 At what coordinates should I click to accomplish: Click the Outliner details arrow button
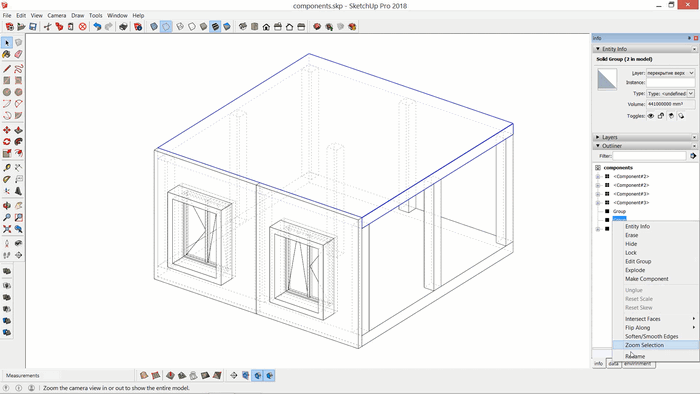coord(693,156)
